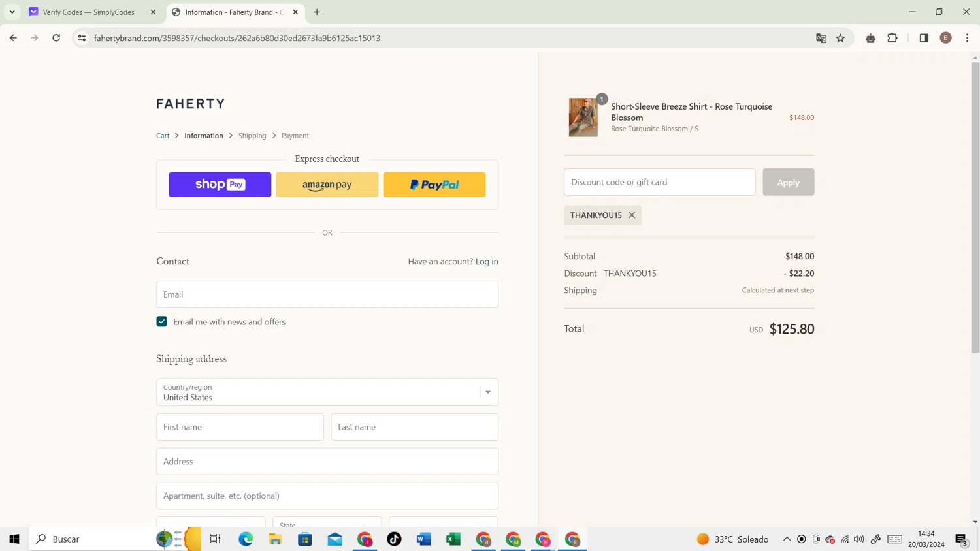Open the volume control in system tray

859,539
